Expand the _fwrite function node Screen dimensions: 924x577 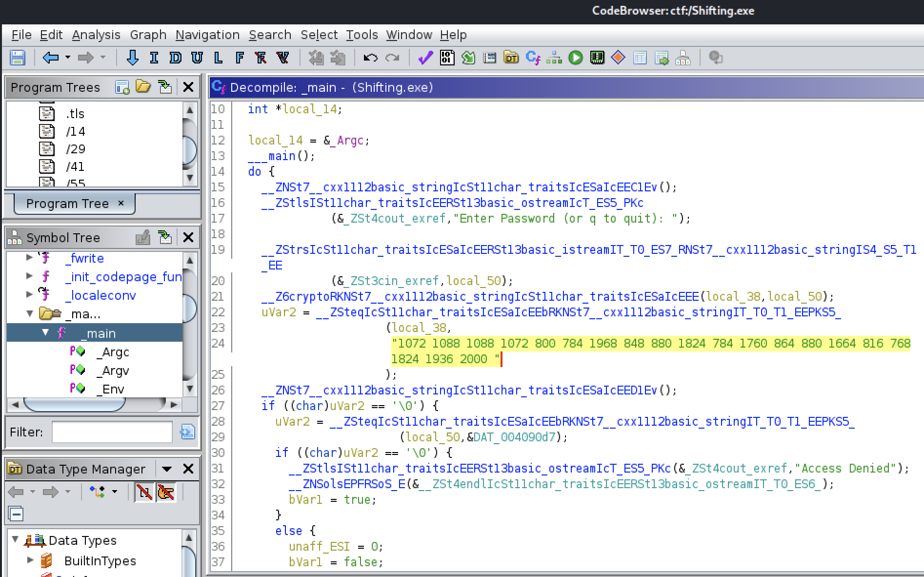pos(29,258)
